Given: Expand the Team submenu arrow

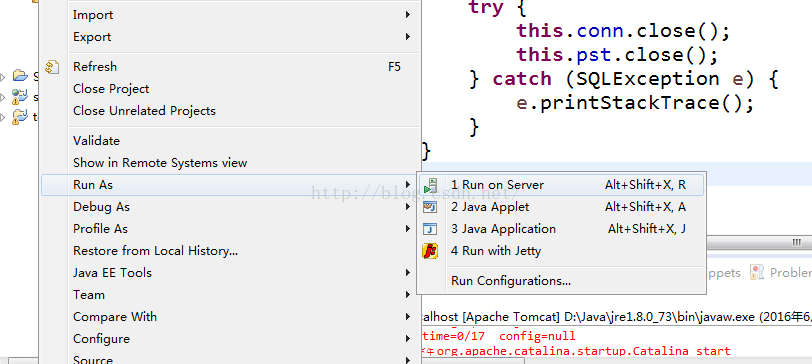Looking at the screenshot, I should pyautogui.click(x=408, y=295).
